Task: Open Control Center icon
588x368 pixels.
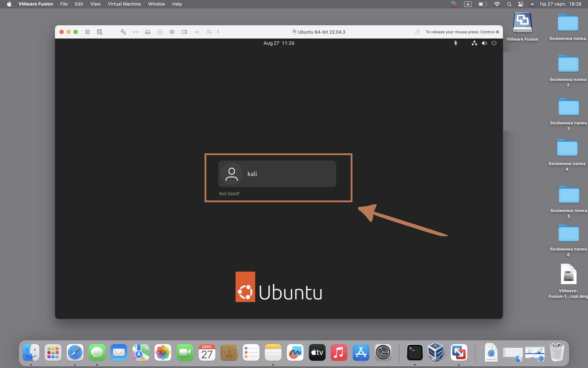Action: (520, 4)
